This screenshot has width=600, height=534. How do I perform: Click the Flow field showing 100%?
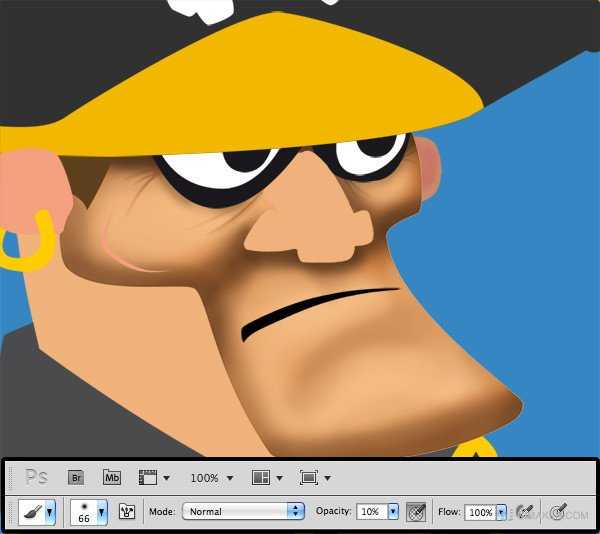(480, 512)
